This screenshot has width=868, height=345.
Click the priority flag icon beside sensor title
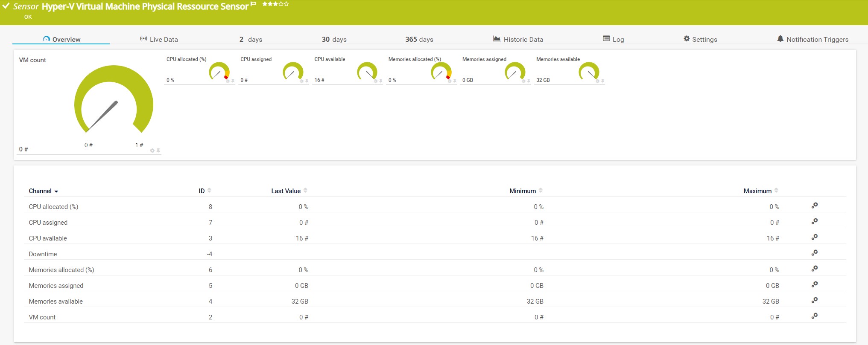pyautogui.click(x=254, y=4)
